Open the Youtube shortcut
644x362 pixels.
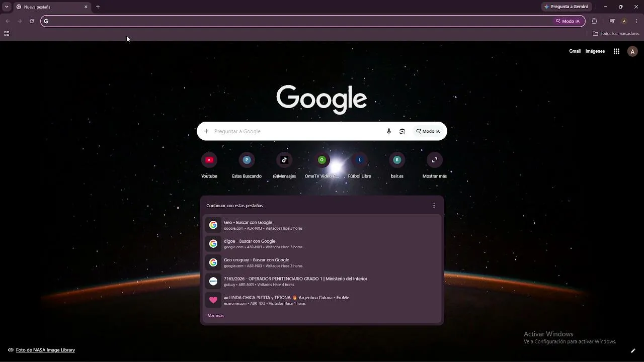point(209,165)
